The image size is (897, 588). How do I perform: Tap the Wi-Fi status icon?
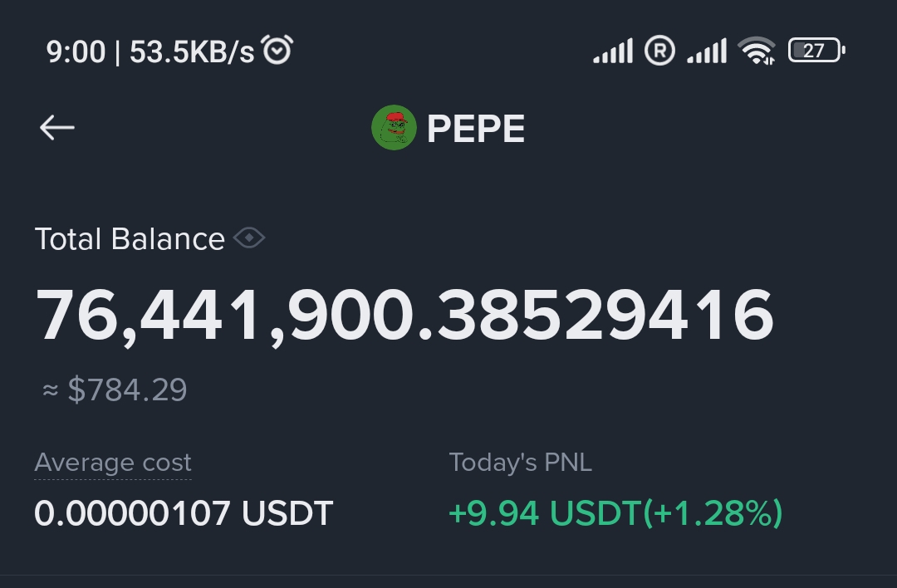(757, 51)
